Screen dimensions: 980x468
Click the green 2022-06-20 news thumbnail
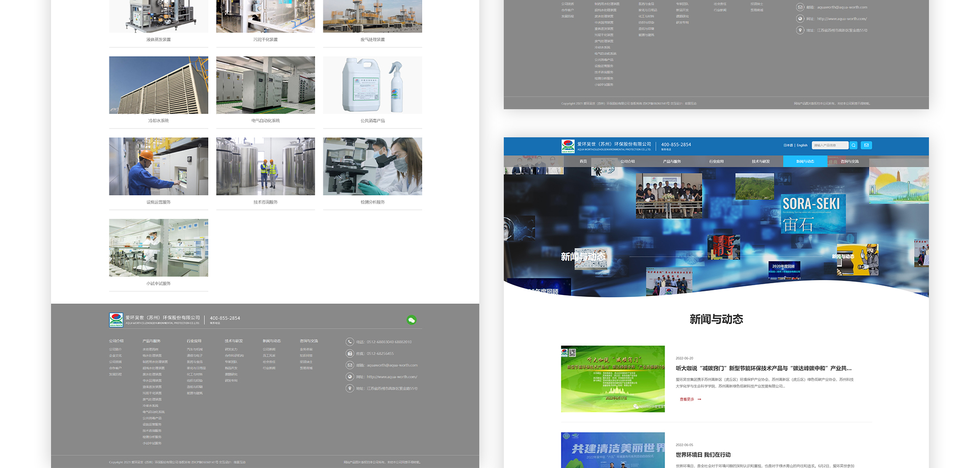click(613, 379)
